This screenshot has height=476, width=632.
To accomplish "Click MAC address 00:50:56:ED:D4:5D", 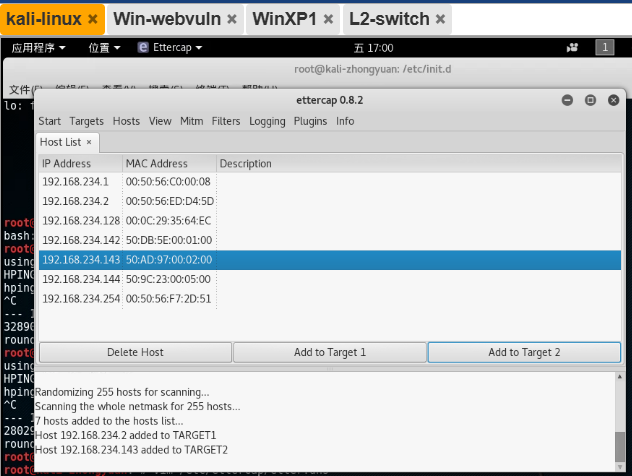I will 170,201.
